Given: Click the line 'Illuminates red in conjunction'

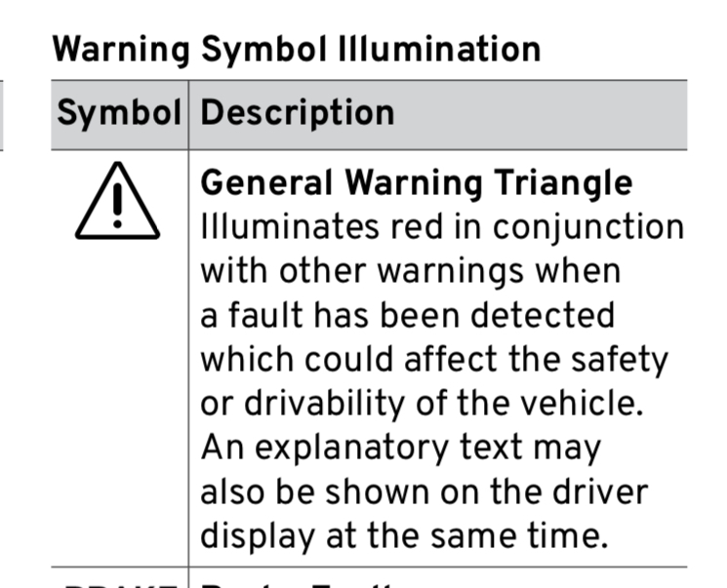Looking at the screenshot, I should (442, 228).
